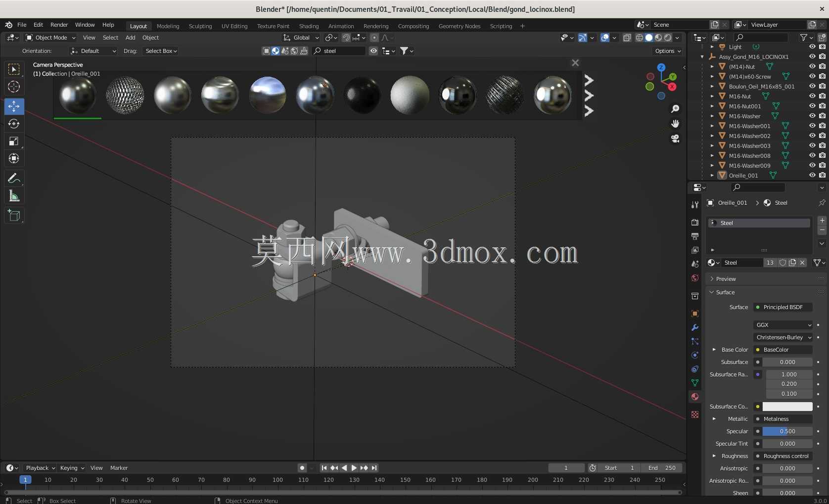The height and width of the screenshot is (504, 829).
Task: Open Drag Select Box dropdown
Action: (x=161, y=51)
